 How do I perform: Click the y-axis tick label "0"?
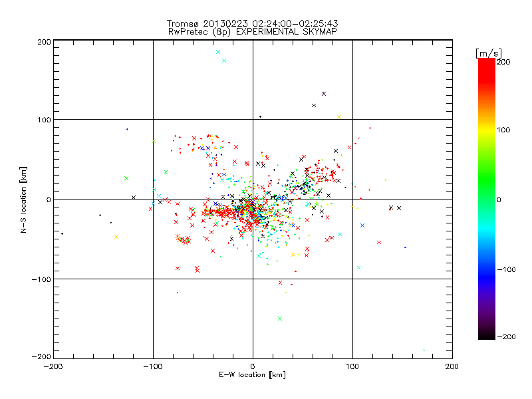49,199
